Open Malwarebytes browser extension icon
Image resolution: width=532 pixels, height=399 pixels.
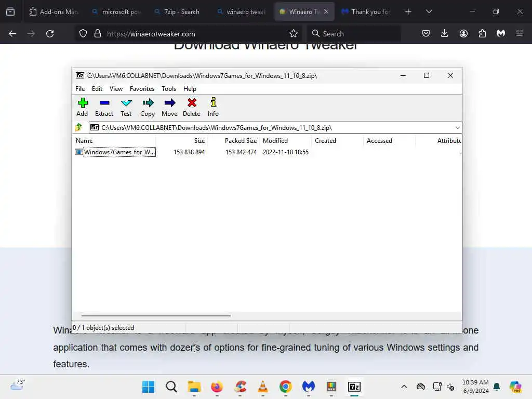[x=501, y=34]
